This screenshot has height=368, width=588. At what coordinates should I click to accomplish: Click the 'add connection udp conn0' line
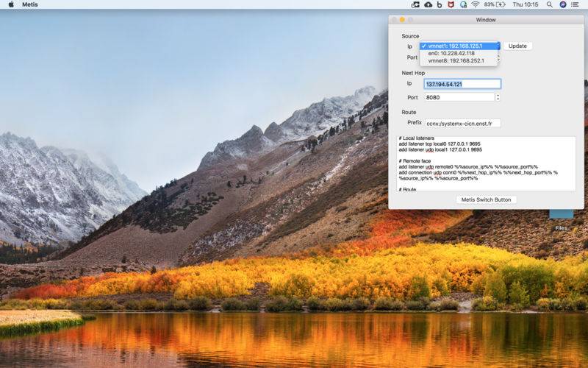tap(478, 172)
